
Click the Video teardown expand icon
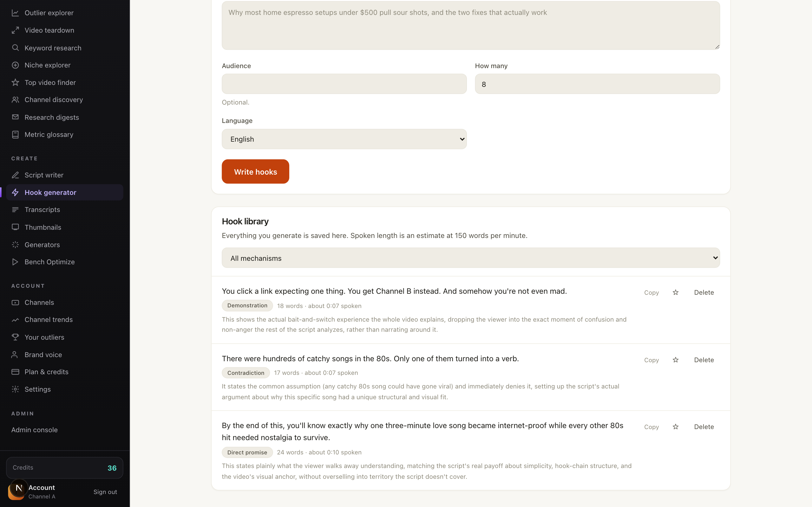15,30
